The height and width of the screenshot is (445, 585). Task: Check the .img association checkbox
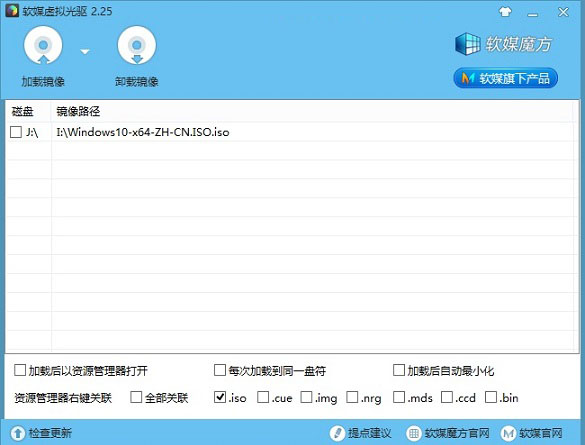(306, 397)
